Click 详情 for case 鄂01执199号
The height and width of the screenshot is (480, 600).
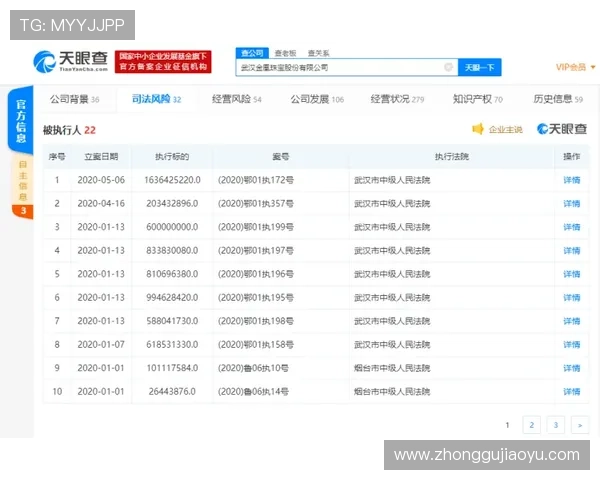click(572, 227)
